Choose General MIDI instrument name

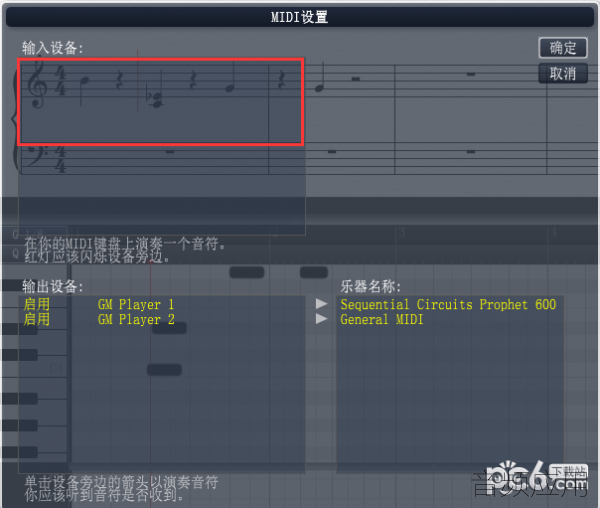click(382, 319)
